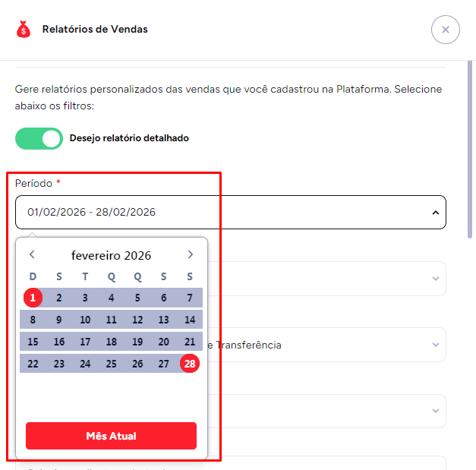The height and width of the screenshot is (470, 476).
Task: Close the Relatórios de Vendas panel
Action: point(445,30)
